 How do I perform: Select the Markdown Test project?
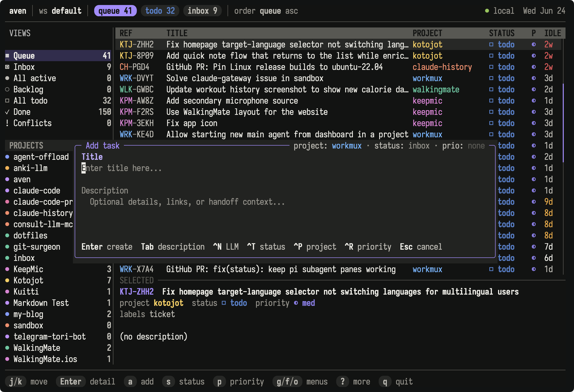(x=58, y=303)
